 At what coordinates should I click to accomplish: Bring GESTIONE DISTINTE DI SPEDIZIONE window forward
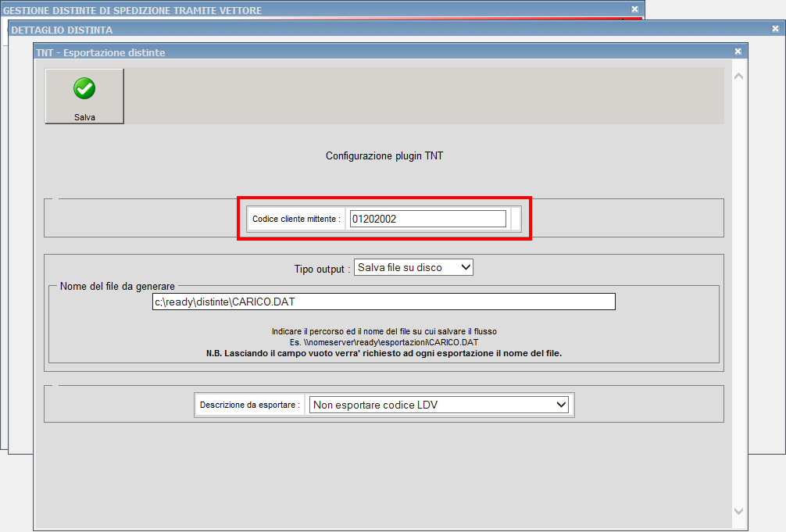[x=313, y=10]
